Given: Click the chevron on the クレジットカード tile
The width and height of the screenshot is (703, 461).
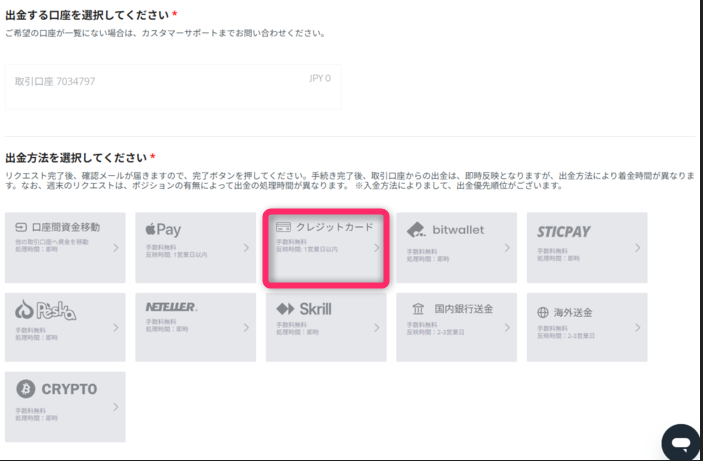Looking at the screenshot, I should coord(377,247).
